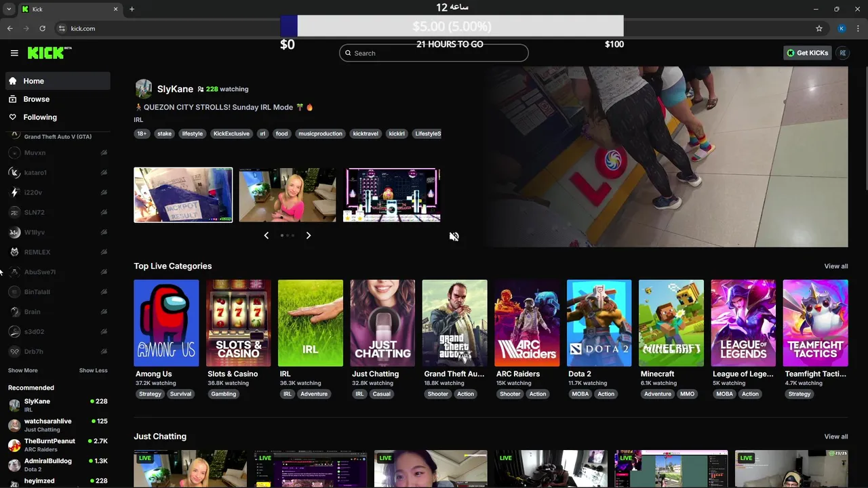This screenshot has height=488, width=868.
Task: Click the 18+ stream tag
Action: click(142, 134)
